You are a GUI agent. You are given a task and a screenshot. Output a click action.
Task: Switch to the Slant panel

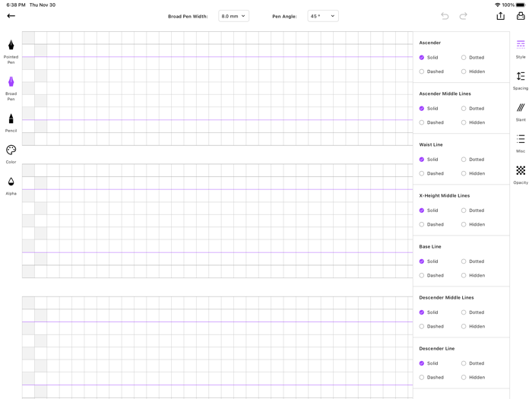(x=521, y=112)
